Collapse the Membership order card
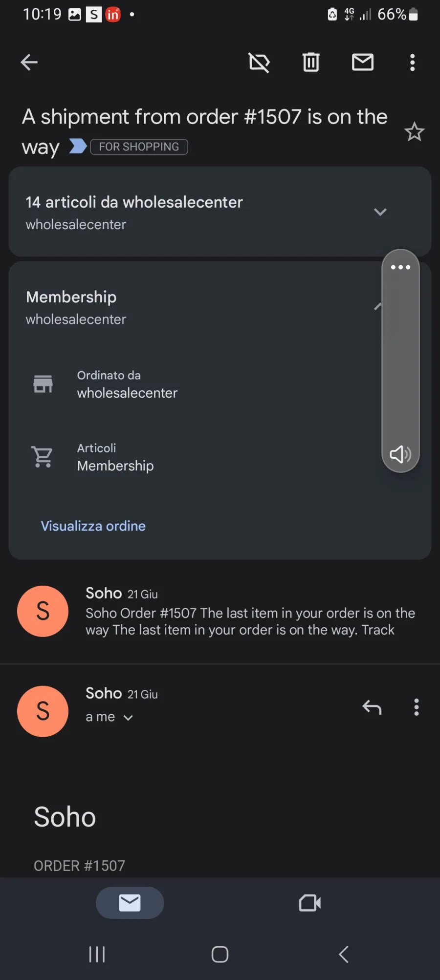This screenshot has width=440, height=980. 377,307
